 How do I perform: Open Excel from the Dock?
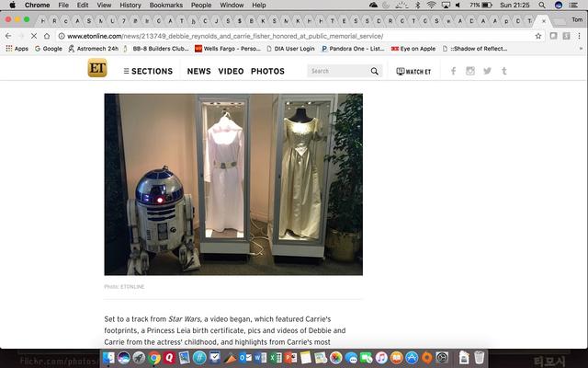pos(276,358)
